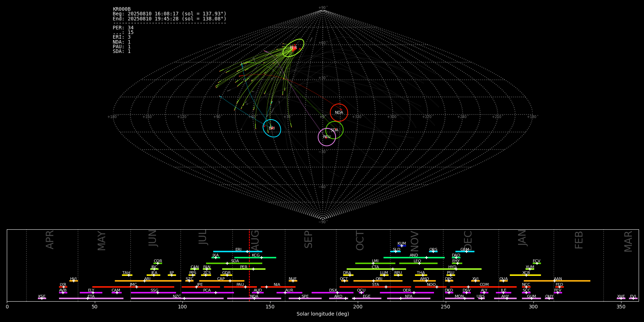This screenshot has width=644, height=322.
Task: Select the COR green bar in timeline
Action: (158, 263)
